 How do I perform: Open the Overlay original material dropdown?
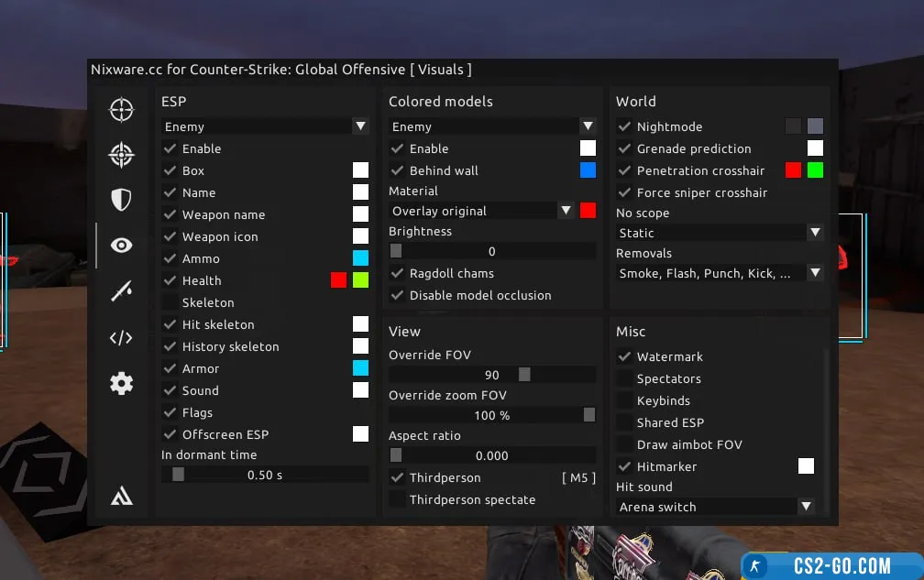click(481, 211)
